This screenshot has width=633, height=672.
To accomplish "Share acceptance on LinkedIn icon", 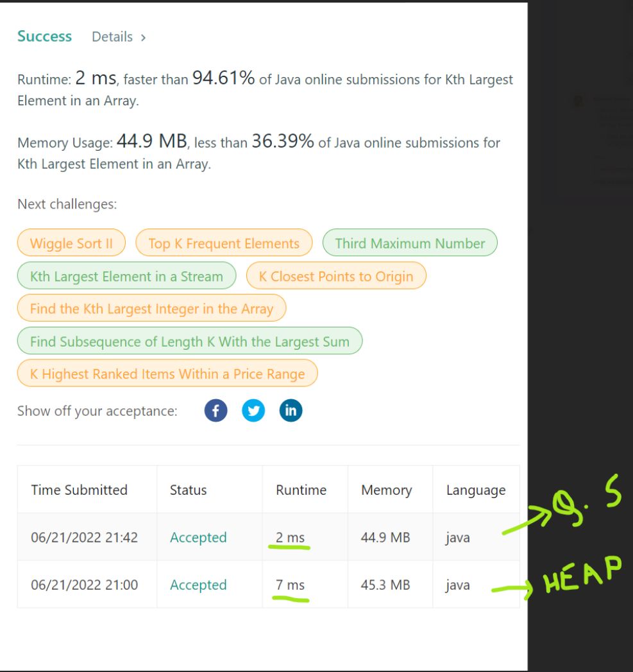I will click(291, 411).
